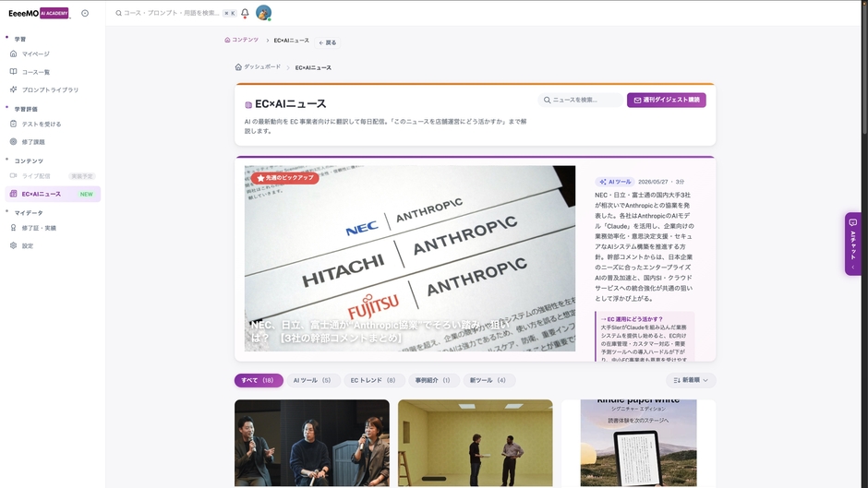Click the 修了課題 target icon
The width and height of the screenshot is (868, 488).
click(x=13, y=142)
